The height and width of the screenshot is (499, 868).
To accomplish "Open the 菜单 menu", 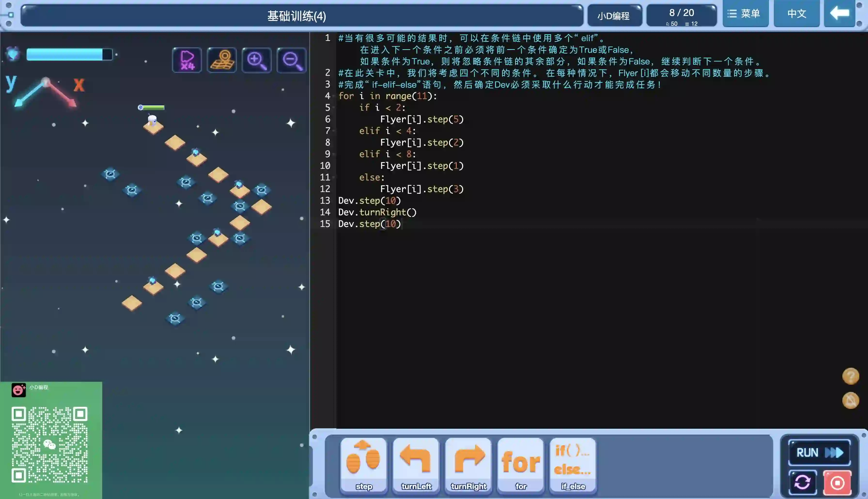I will pos(745,14).
